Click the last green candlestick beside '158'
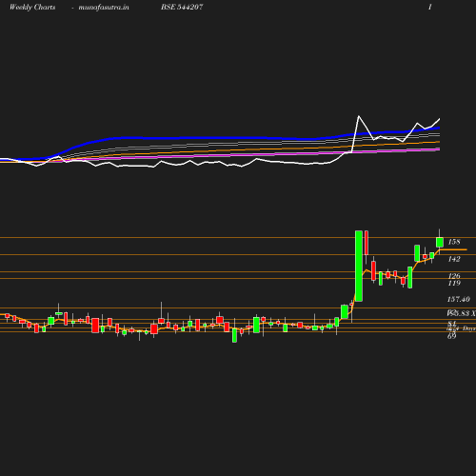Viewport: 476px width, 476px height. 440,242
